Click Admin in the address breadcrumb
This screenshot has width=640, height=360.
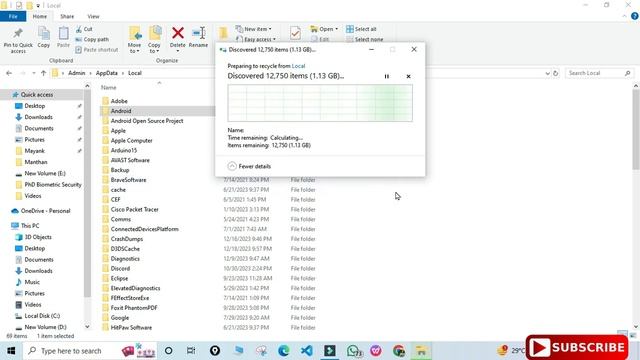click(77, 73)
